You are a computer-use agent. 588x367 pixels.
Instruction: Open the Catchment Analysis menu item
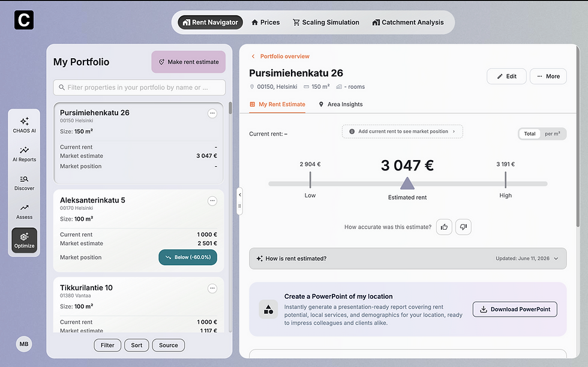coord(407,23)
